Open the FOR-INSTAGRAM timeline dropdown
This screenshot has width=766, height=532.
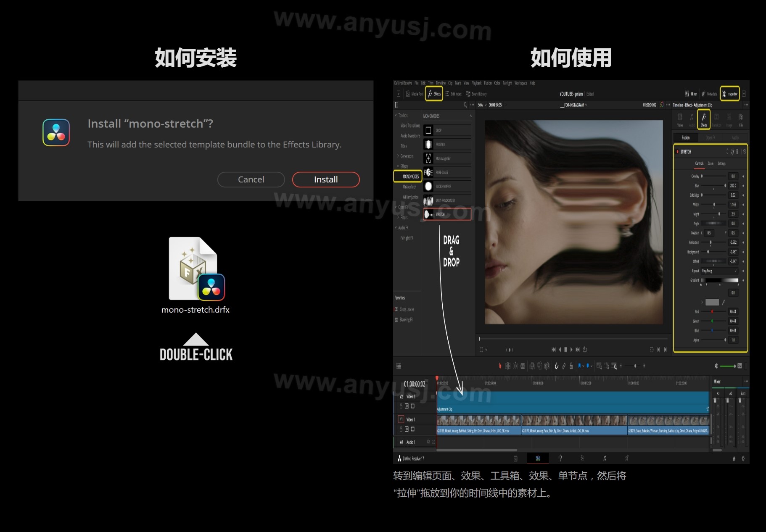(x=574, y=105)
